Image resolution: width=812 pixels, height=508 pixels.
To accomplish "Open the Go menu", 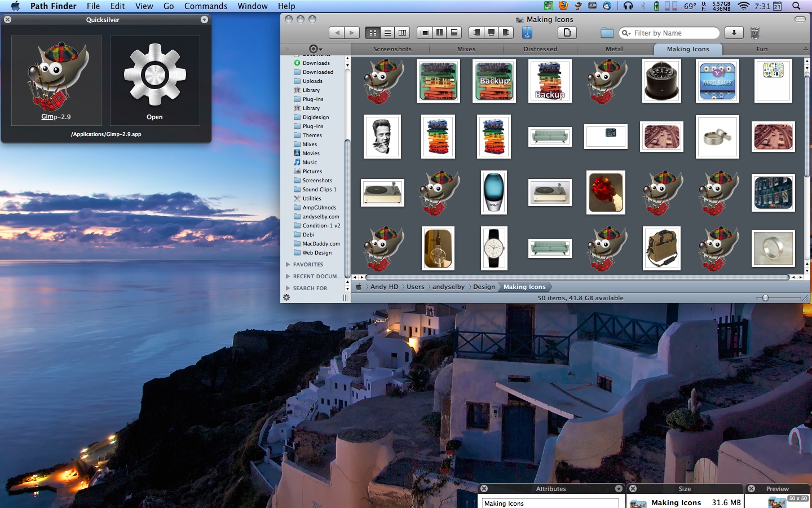I will pyautogui.click(x=169, y=6).
